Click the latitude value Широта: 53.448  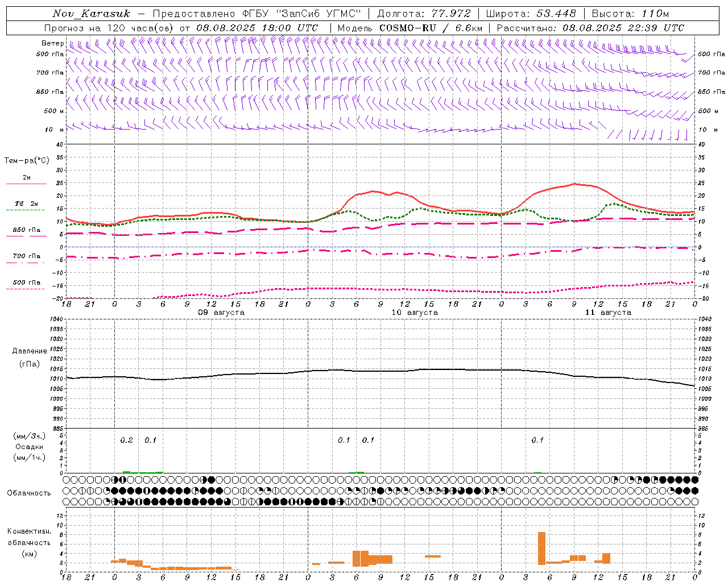(x=531, y=14)
